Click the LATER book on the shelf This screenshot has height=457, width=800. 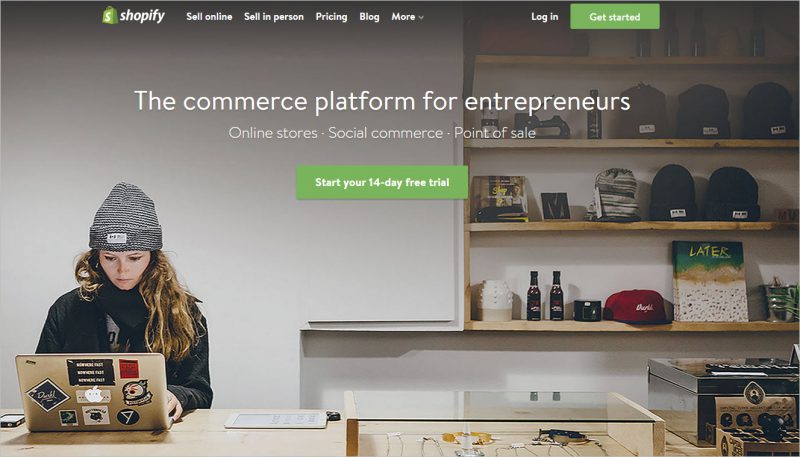710,282
